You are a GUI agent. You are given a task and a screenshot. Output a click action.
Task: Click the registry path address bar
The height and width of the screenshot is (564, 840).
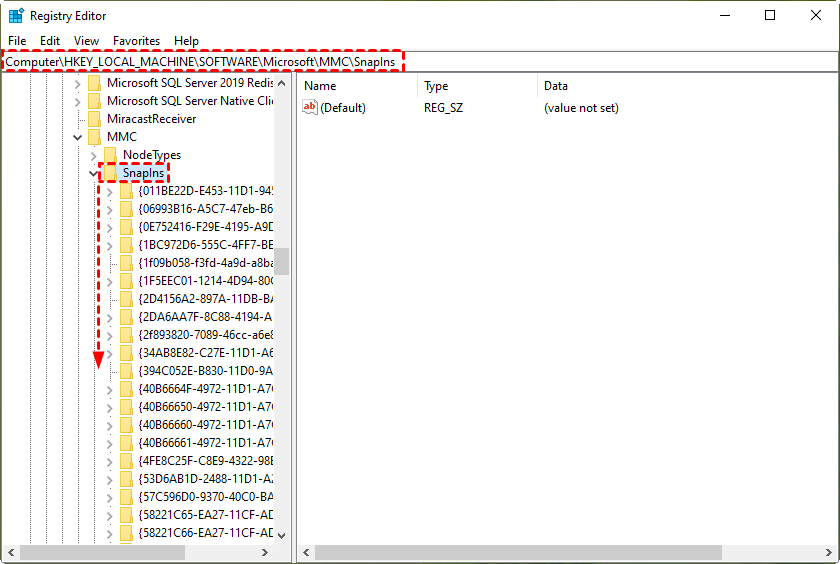click(x=419, y=62)
